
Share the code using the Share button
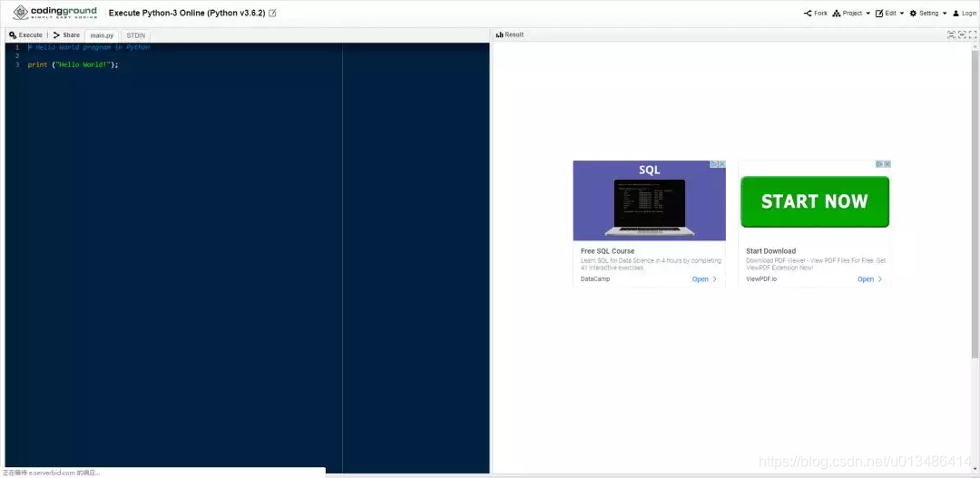point(66,35)
